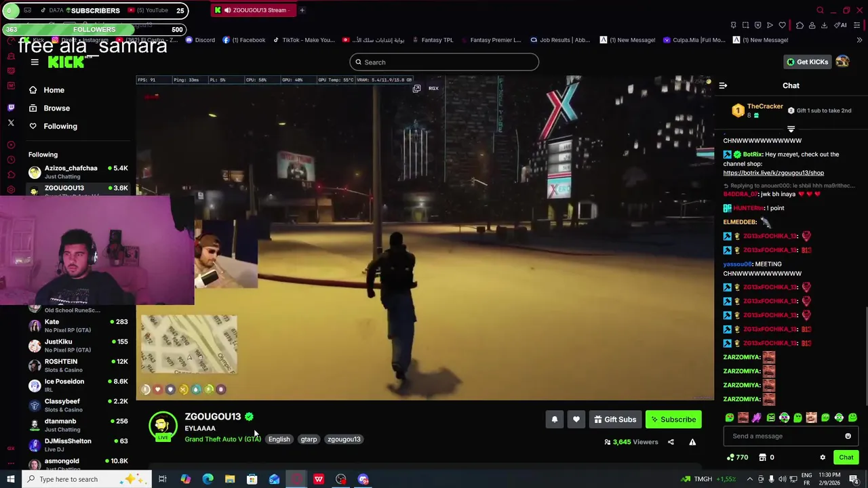The width and height of the screenshot is (868, 488).
Task: Click the Subscribe button
Action: (x=673, y=420)
